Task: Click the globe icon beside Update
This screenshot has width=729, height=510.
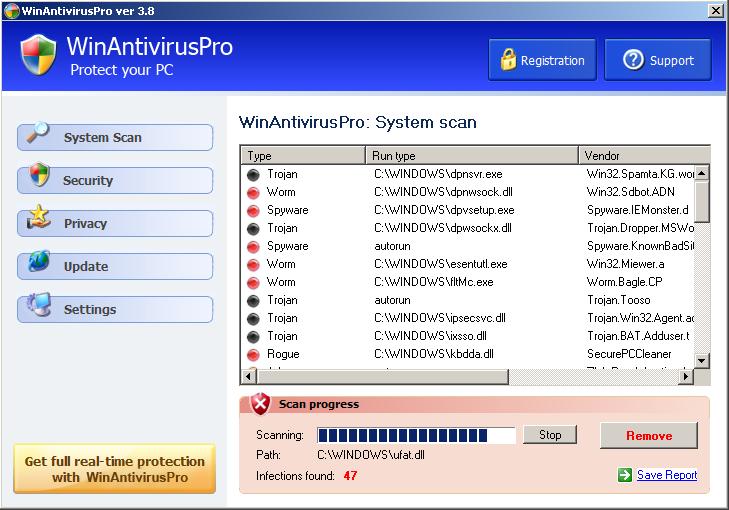Action: [x=39, y=263]
